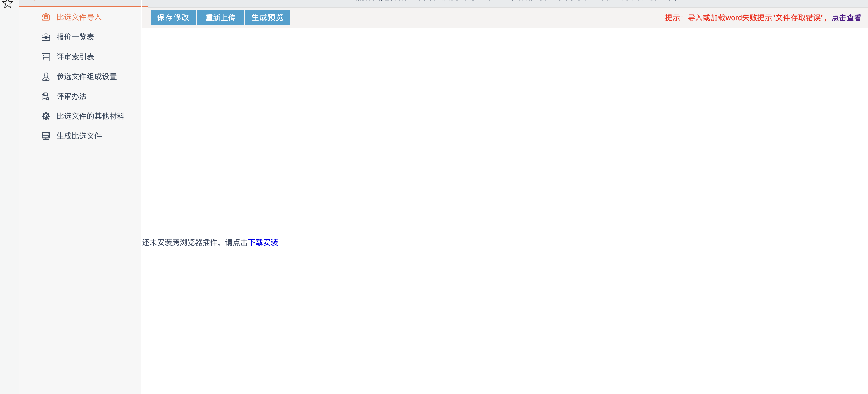Navigate to the 评审办法 menu entry
Screen dimensions: 868x394
tap(72, 97)
